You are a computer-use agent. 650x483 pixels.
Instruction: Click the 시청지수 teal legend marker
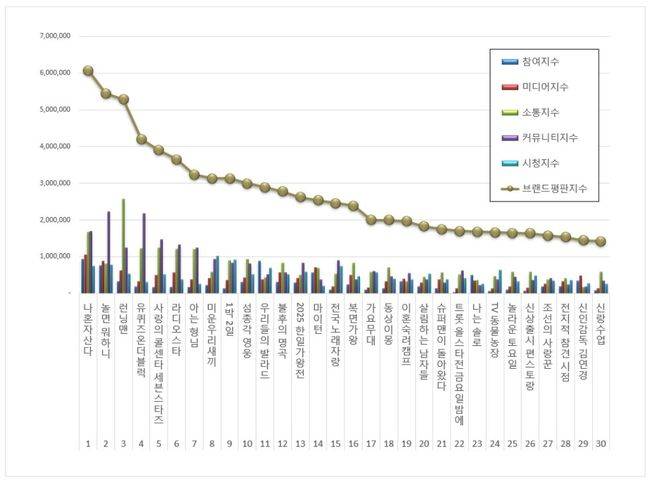click(510, 162)
